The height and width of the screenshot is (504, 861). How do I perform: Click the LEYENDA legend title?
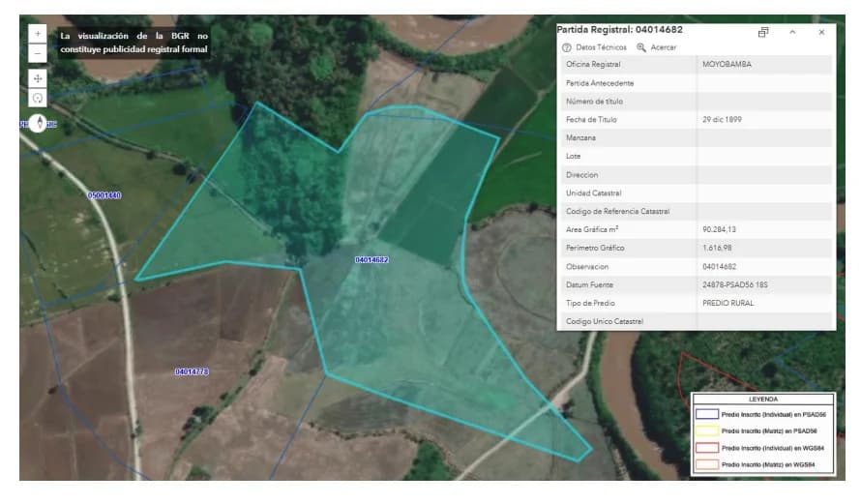[x=763, y=400]
